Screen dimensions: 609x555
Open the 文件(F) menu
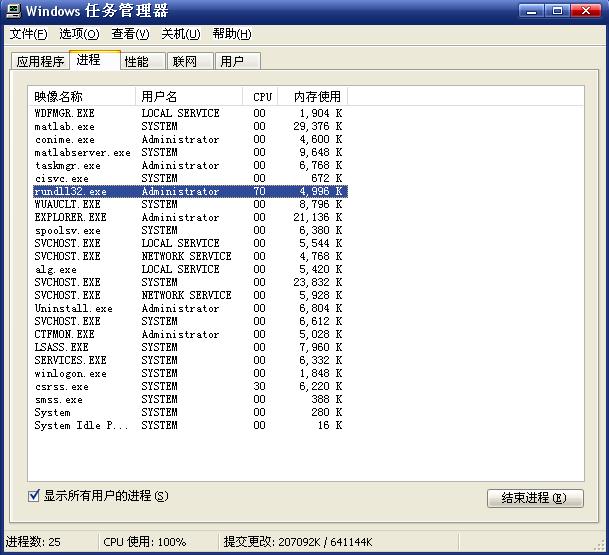click(x=28, y=34)
